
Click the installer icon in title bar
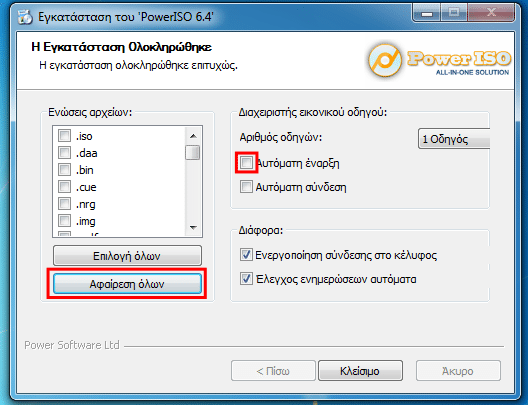[x=25, y=17]
